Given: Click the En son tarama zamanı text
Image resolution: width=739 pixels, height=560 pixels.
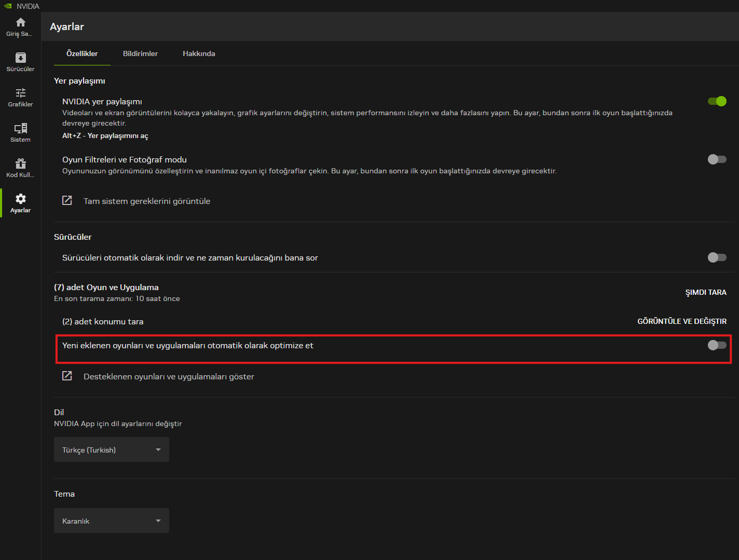Looking at the screenshot, I should [117, 298].
